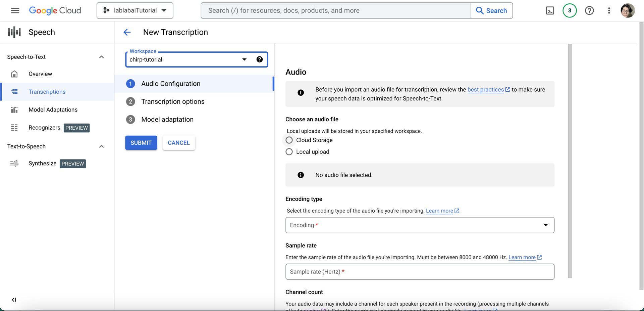Open the lablabaiTutorial project selector
This screenshot has width=644, height=311.
[x=135, y=11]
